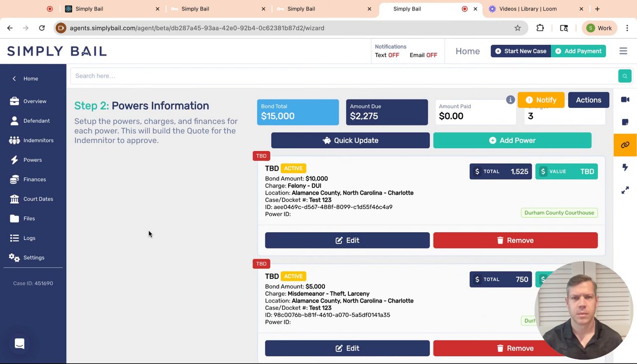The image size is (637, 364).
Task: Open the Indemnitors group icon in sidebar
Action: tap(14, 140)
